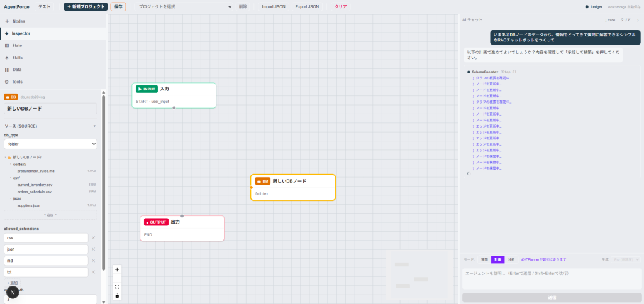Switch chat mode to 質問
The height and width of the screenshot is (304, 644).
click(485, 259)
